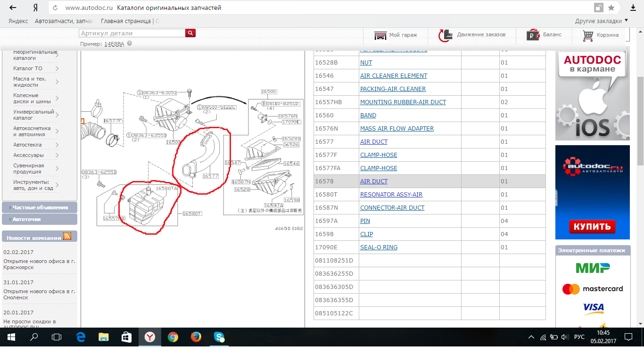Click the КУПИТЬ banner button
This screenshot has width=644, height=362.
[592, 227]
